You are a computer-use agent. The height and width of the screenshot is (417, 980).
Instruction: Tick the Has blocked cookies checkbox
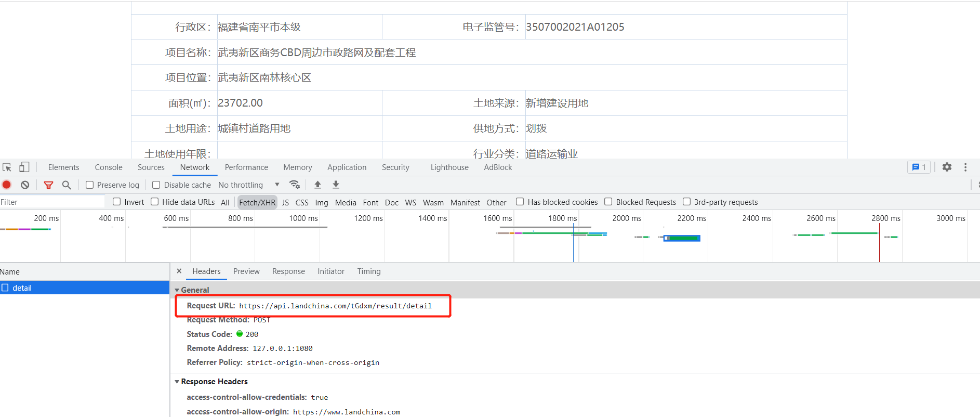pyautogui.click(x=520, y=202)
